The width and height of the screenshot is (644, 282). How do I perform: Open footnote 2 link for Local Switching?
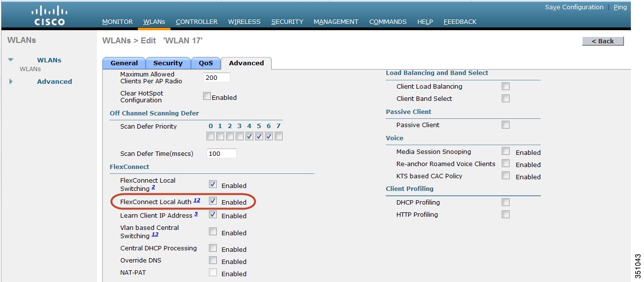153,188
